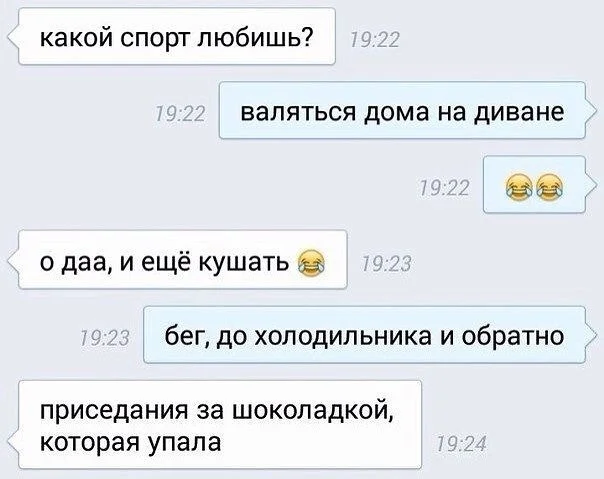Click the laughing emoji after 'кушать'

[x=311, y=263]
